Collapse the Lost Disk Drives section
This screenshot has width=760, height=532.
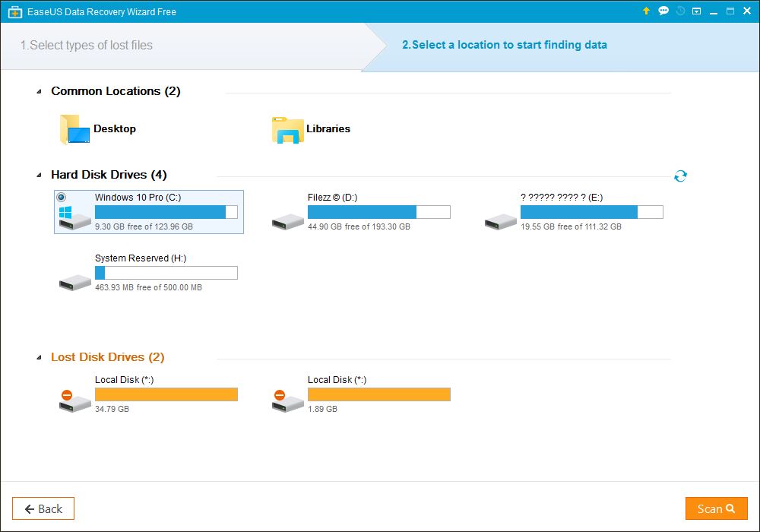(x=40, y=357)
